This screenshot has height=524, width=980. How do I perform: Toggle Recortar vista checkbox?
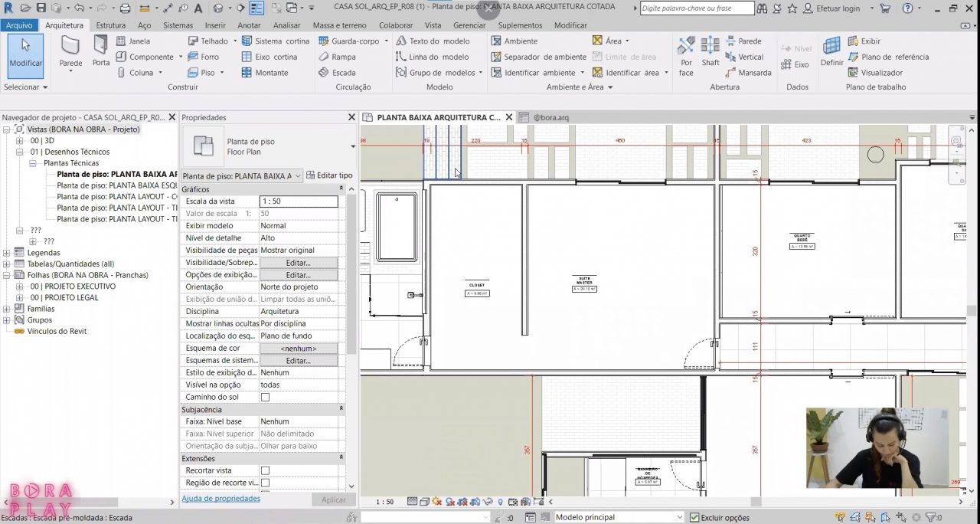click(264, 470)
